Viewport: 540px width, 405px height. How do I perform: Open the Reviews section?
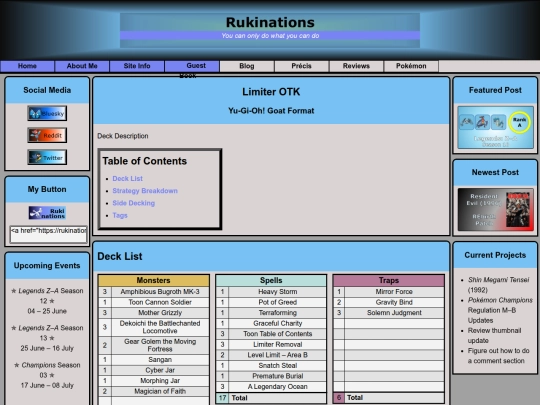pos(356,66)
